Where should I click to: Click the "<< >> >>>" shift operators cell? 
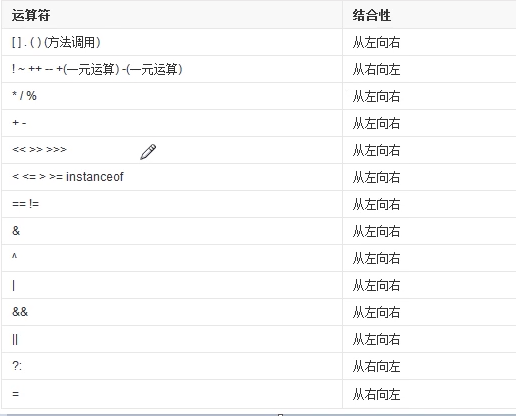pyautogui.click(x=172, y=150)
